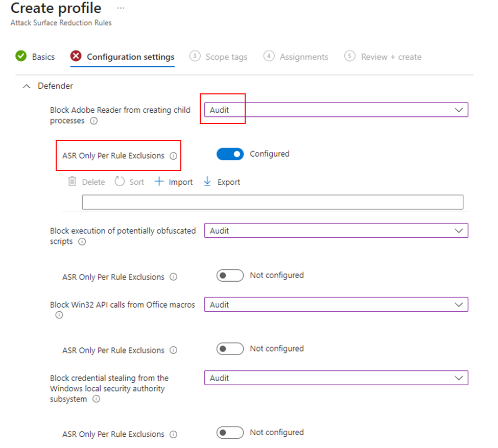The image size is (498, 448).
Task: Open the Block Adobe Reader Audit dropdown
Action: pyautogui.click(x=336, y=110)
